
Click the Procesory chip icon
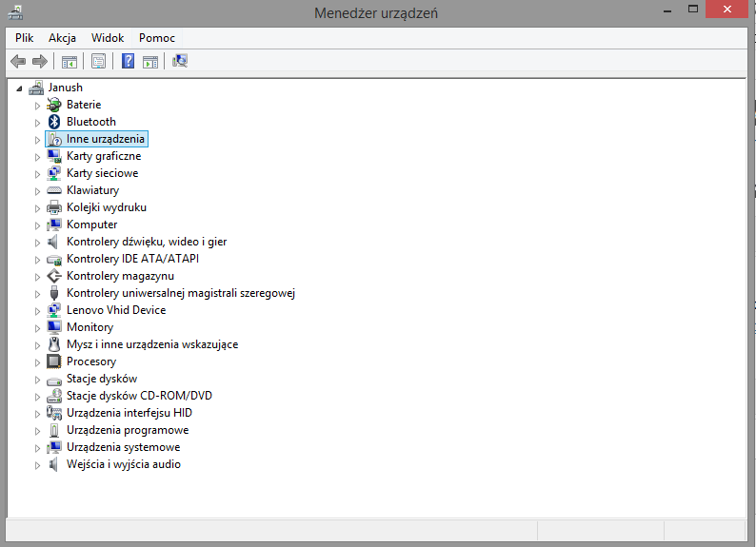point(54,361)
